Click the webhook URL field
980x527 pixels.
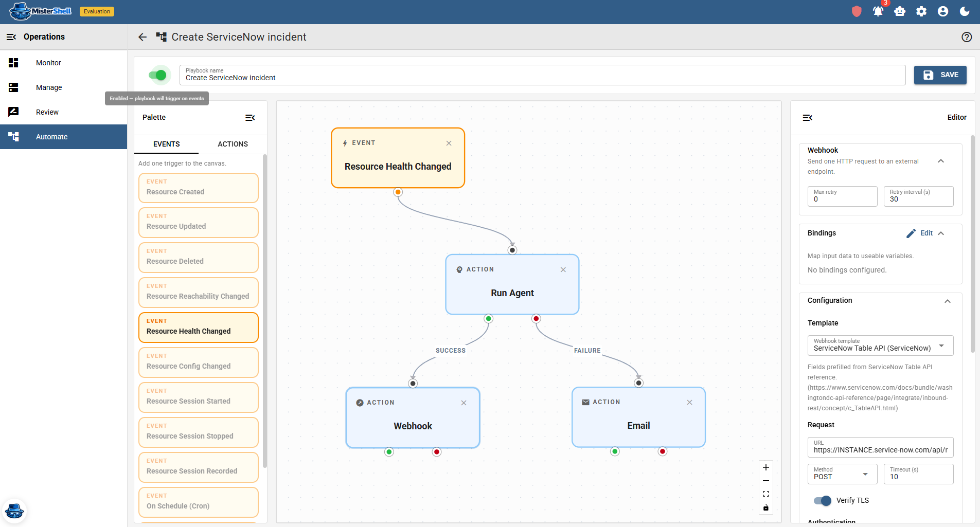click(x=880, y=447)
